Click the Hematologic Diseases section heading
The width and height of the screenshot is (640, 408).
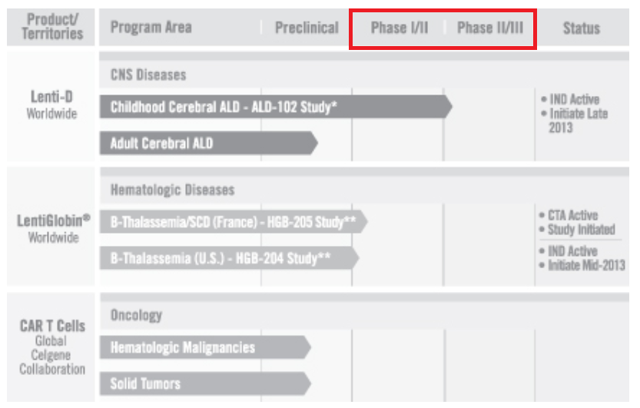click(x=172, y=190)
